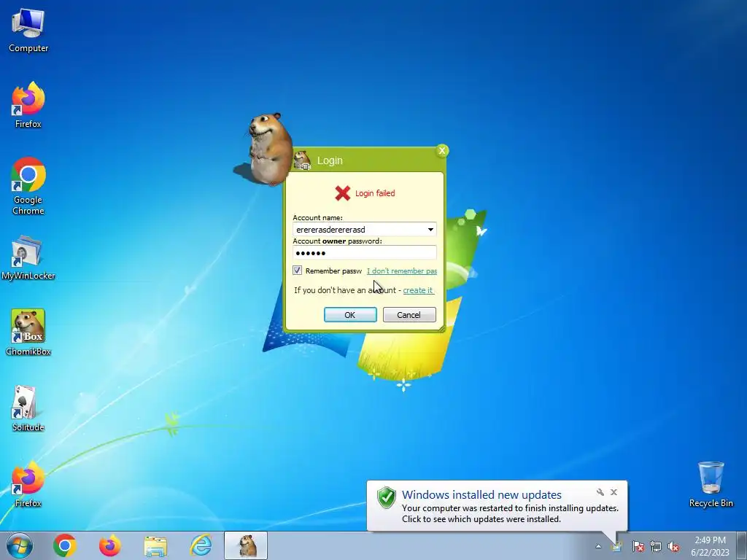Open the "I don't remember password" link

click(x=402, y=271)
